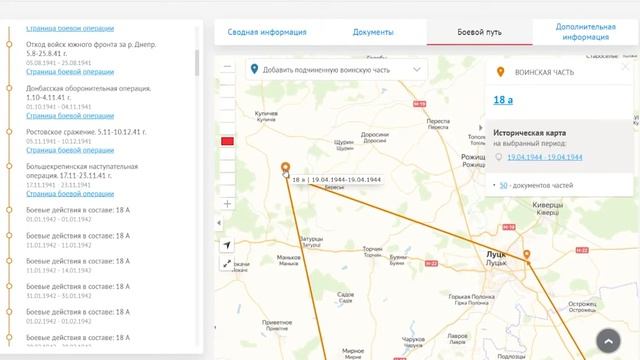Open battle page link for Отход войск южного фронта
Image resolution: width=640 pixels, height=360 pixels.
(x=70, y=72)
